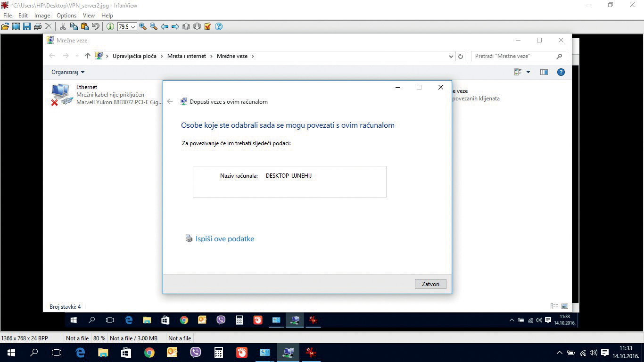Go to next image with right arrow
The height and width of the screenshot is (362, 644).
(175, 27)
